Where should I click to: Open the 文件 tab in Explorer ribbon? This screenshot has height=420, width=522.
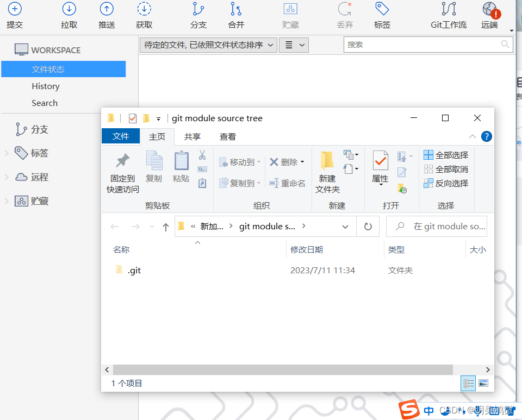[x=121, y=136]
